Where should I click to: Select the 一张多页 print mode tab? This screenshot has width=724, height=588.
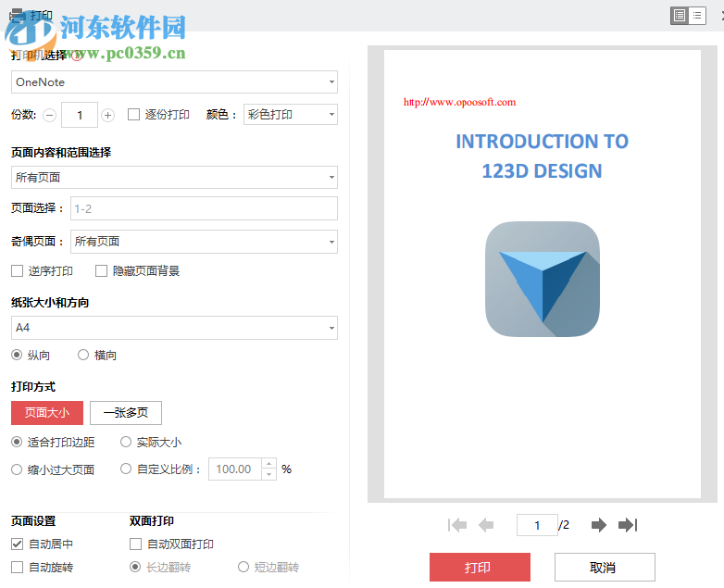(126, 413)
